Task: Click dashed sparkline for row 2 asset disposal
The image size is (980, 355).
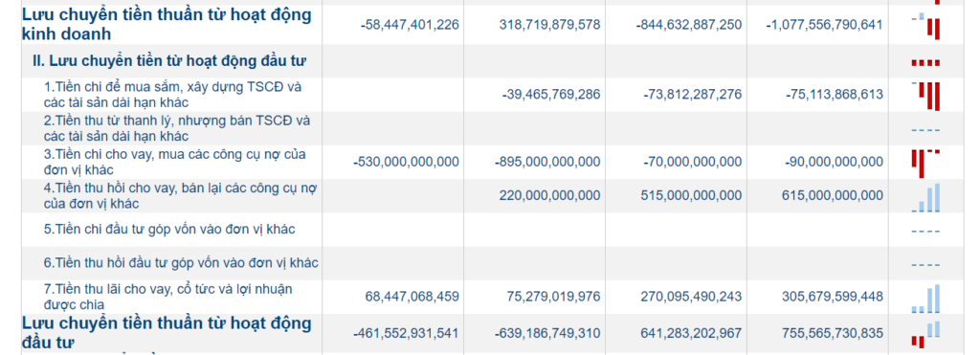Action: pyautogui.click(x=926, y=130)
